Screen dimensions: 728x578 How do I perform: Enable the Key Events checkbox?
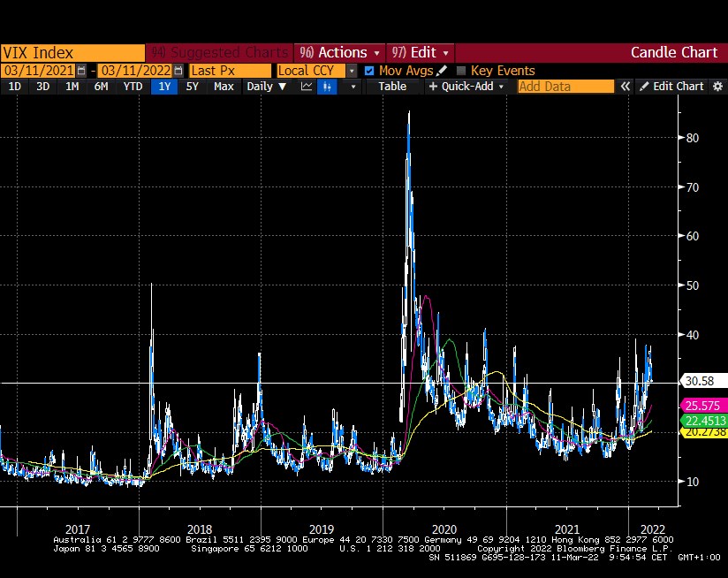461,71
